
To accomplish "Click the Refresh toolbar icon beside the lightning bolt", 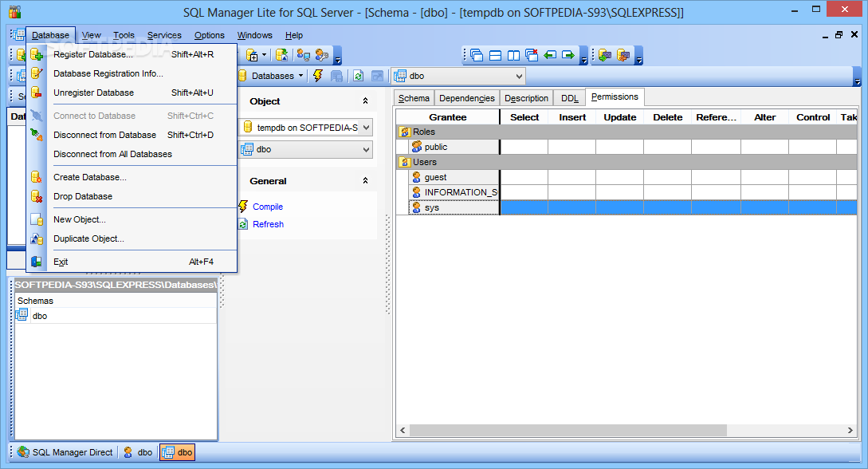I will (358, 76).
